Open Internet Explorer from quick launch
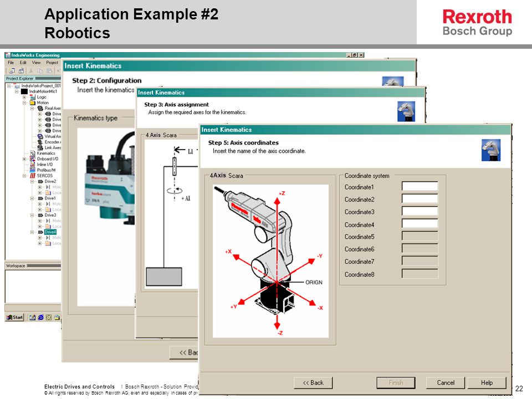This screenshot has height=399, width=532. (x=40, y=318)
